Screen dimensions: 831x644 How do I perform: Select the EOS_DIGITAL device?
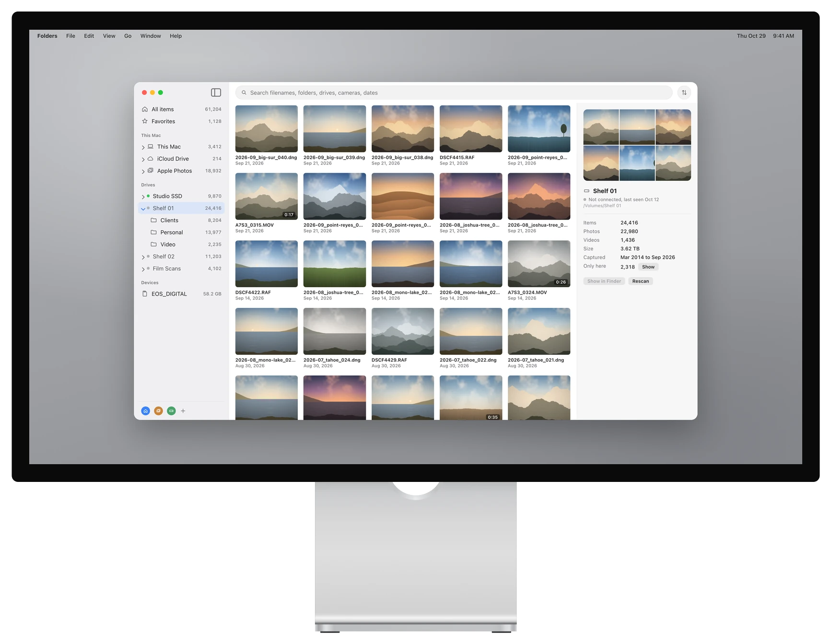point(181,294)
